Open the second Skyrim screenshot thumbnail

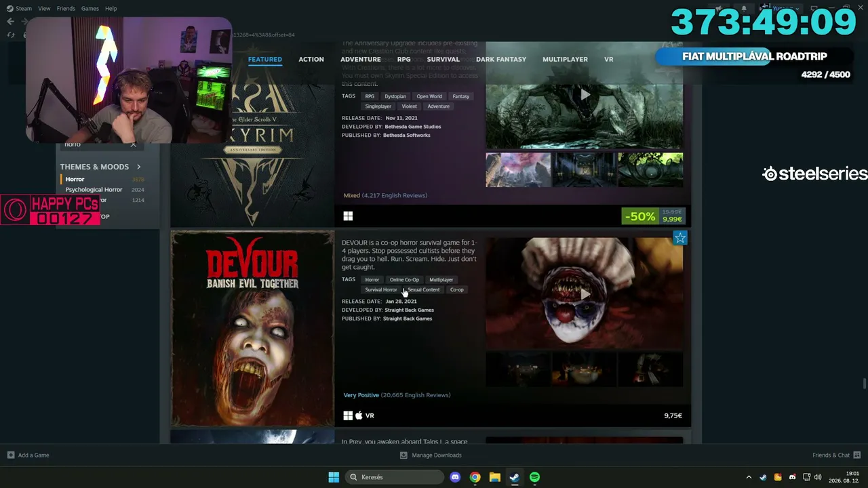pyautogui.click(x=584, y=169)
